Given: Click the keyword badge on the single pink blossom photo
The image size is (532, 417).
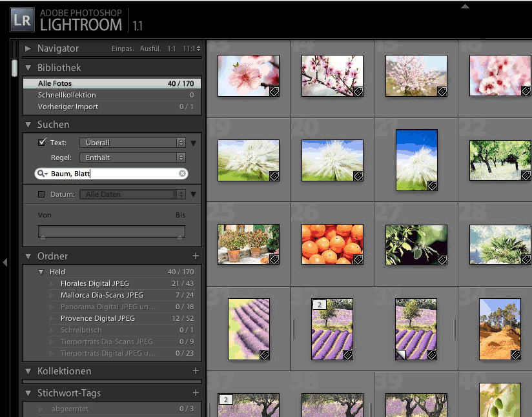Looking at the screenshot, I should coord(274,92).
